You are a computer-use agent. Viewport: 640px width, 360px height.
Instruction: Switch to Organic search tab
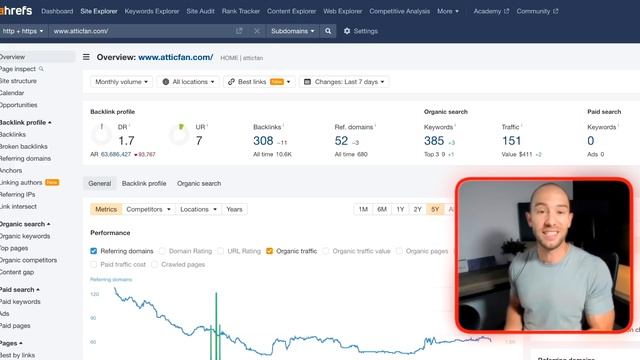pos(199,184)
